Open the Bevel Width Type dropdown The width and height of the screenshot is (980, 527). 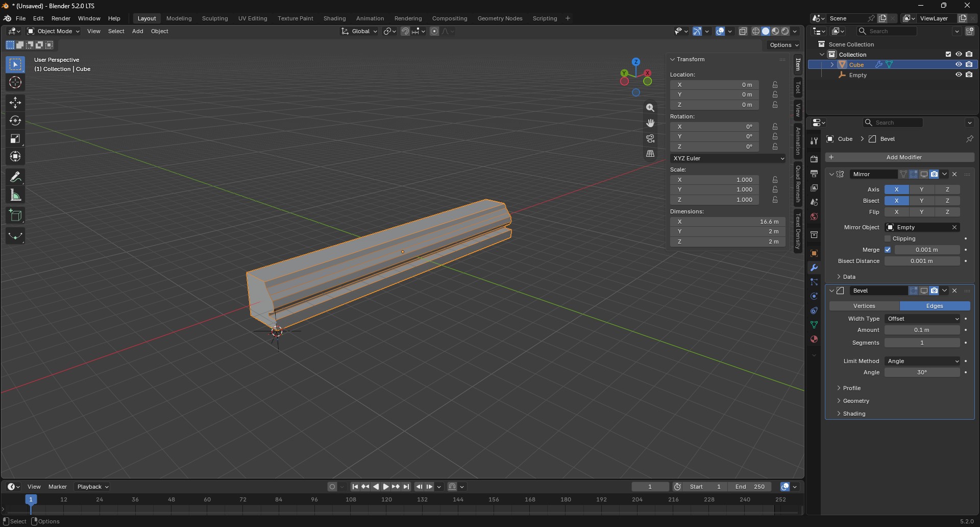pos(922,319)
